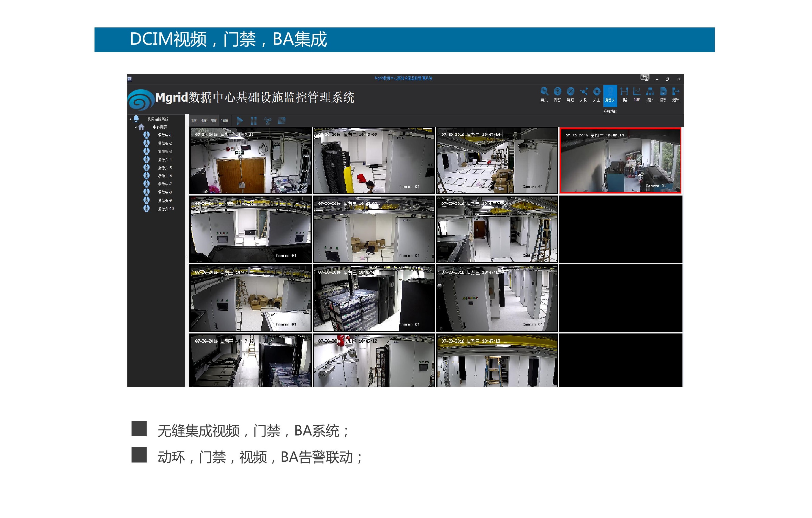This screenshot has width=812, height=518.
Task: Open the PUE chart toolbar icon
Action: coord(637,94)
